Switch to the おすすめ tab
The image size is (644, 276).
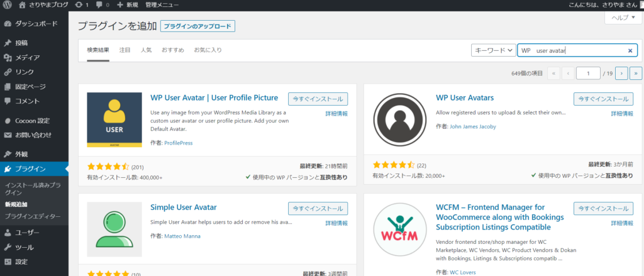tap(172, 50)
